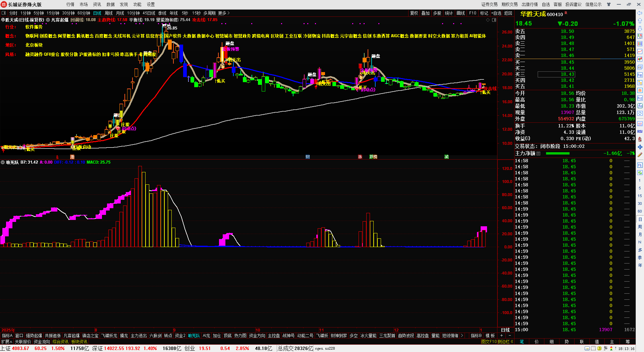
Task: Click the up arrow sidebar icon
Action: [640, 21]
